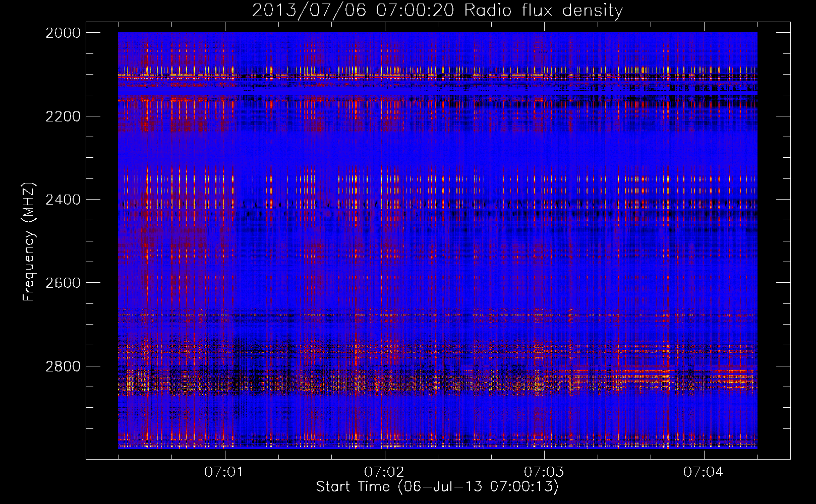The image size is (816, 504).
Task: Click the 'Frequency (MHZ)' axis title
Action: (x=29, y=242)
